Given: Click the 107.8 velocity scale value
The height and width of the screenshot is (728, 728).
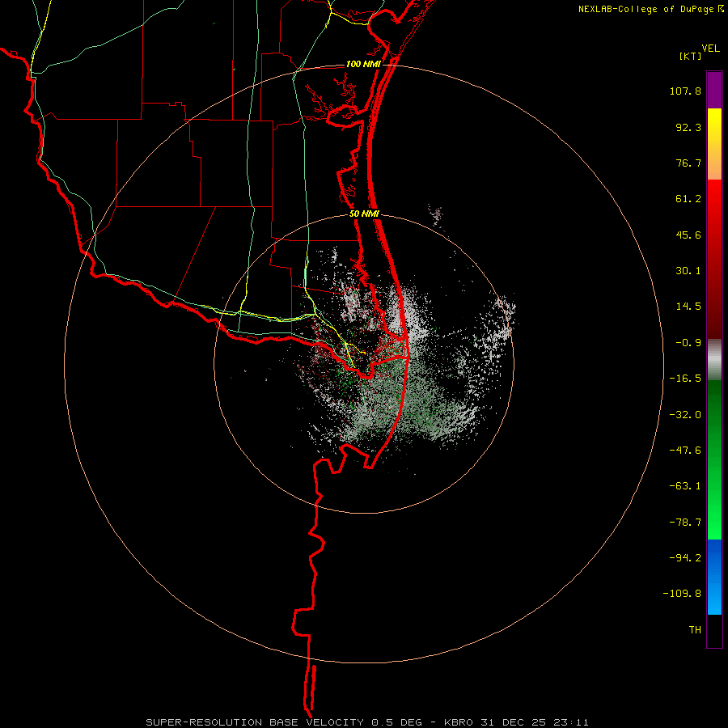Looking at the screenshot, I should (x=685, y=91).
